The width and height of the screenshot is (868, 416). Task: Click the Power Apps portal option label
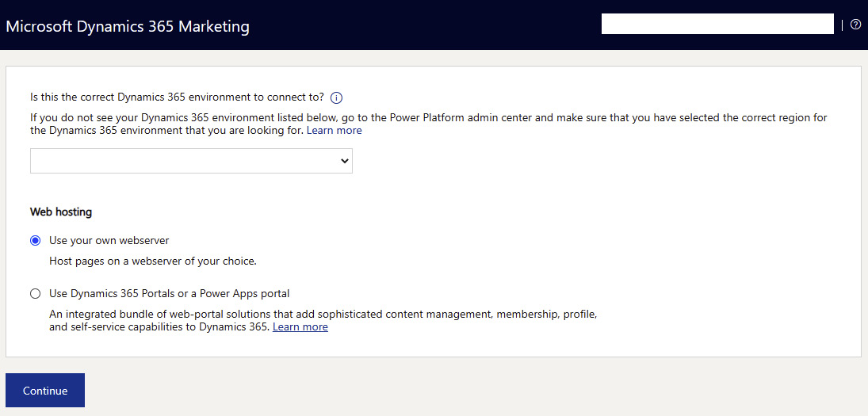tap(170, 293)
